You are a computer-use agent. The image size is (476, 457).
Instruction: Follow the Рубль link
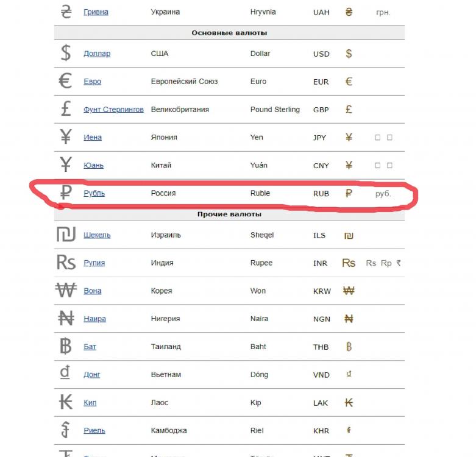tap(94, 193)
